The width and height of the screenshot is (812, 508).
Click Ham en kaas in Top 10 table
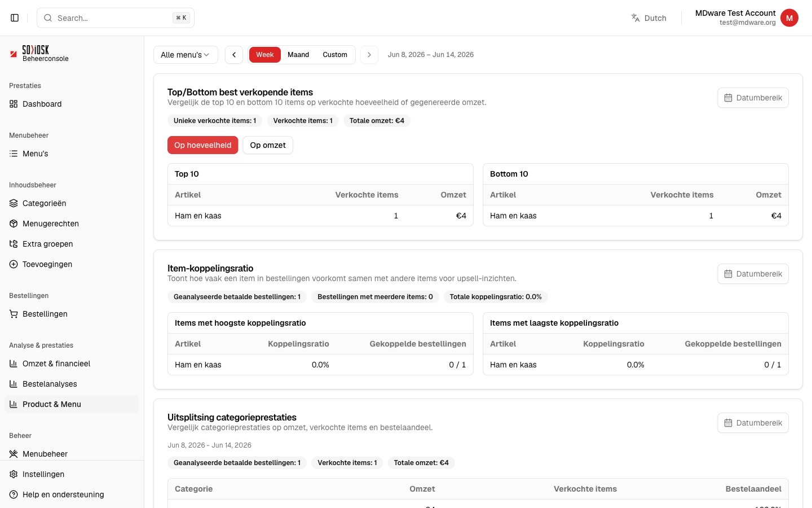[198, 216]
